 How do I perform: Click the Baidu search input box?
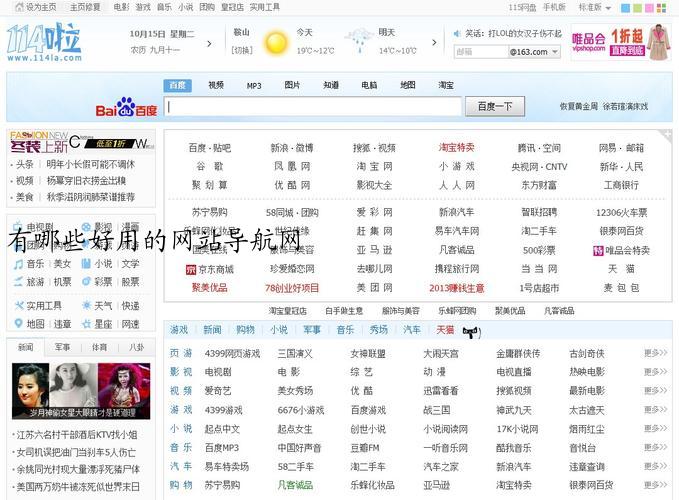point(313,106)
